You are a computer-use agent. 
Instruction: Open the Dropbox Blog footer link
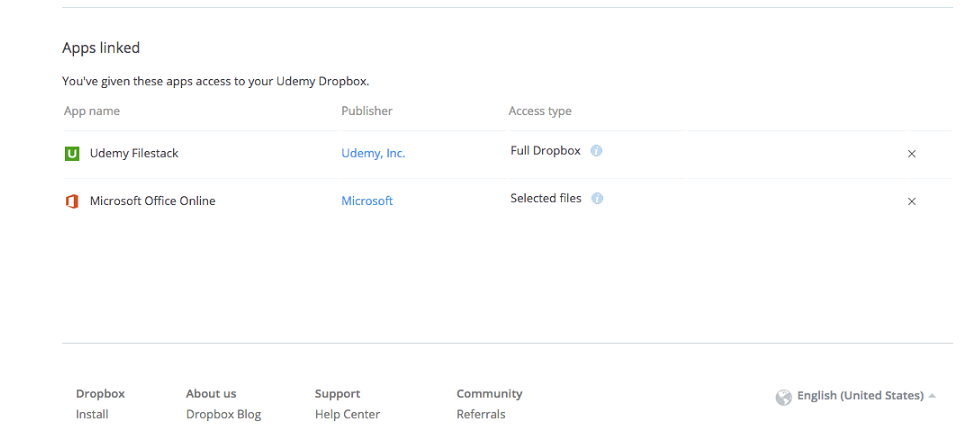pyautogui.click(x=224, y=414)
